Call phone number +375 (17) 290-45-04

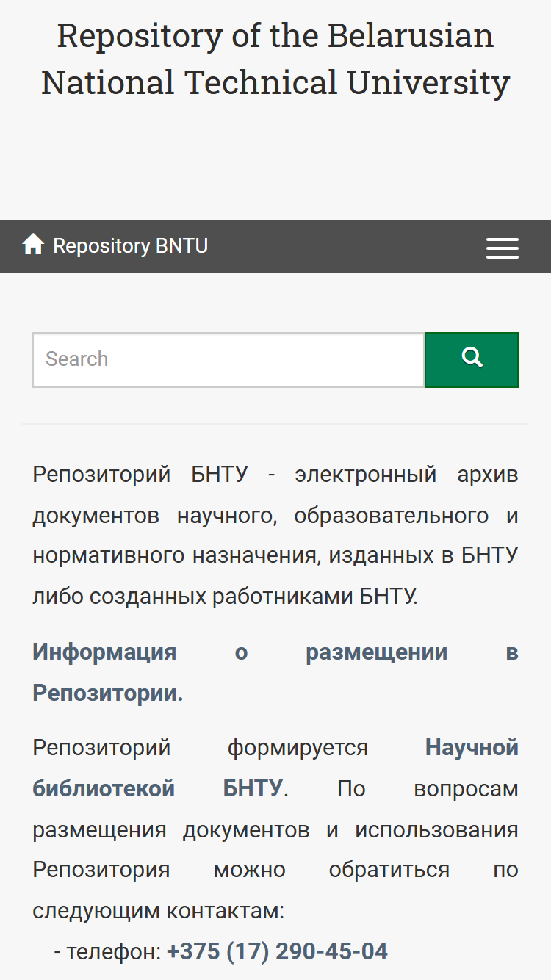[277, 951]
